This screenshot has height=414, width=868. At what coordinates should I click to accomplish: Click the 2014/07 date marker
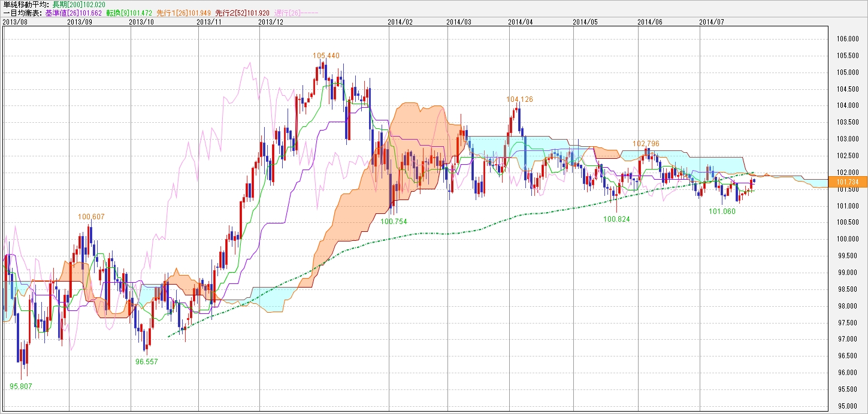point(712,22)
